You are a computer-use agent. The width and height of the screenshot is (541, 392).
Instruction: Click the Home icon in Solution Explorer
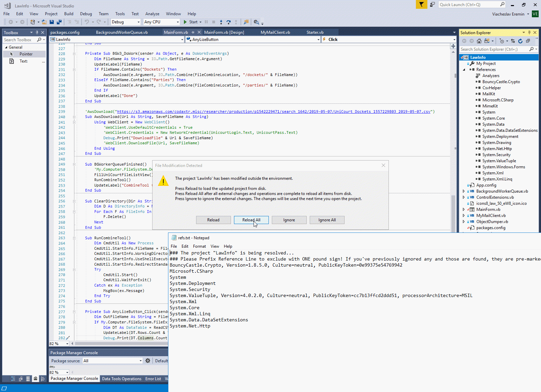(x=479, y=41)
